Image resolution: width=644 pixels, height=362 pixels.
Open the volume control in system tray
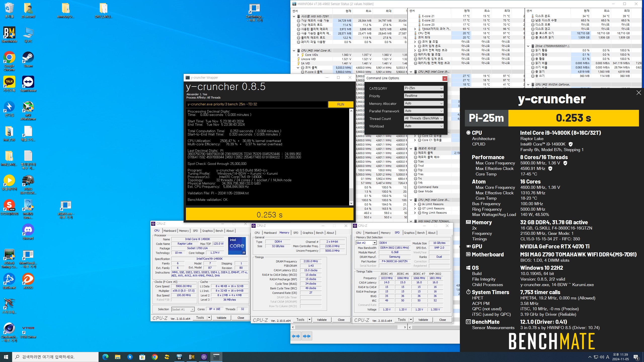pos(602,357)
